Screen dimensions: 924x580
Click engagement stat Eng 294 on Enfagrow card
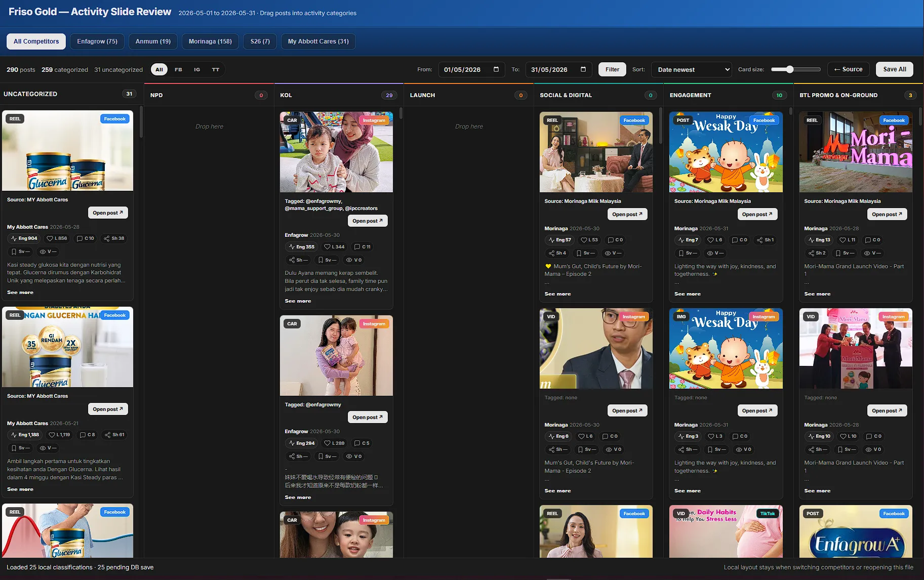(302, 443)
